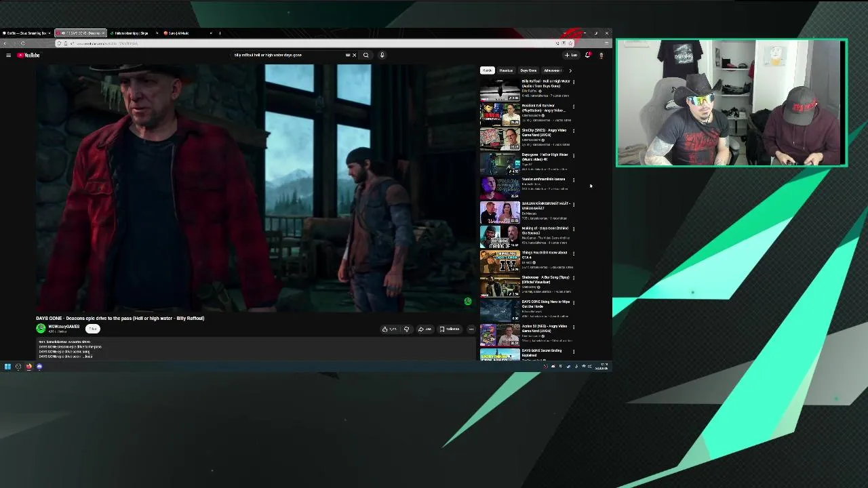The image size is (868, 488).
Task: Start voice search with microphone icon
Action: (x=382, y=55)
